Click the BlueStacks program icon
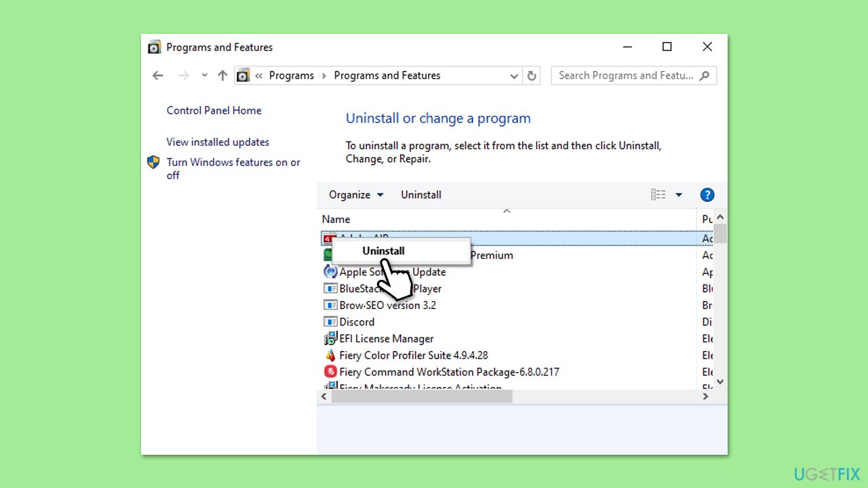Screen dimensions: 868x488 330,289
